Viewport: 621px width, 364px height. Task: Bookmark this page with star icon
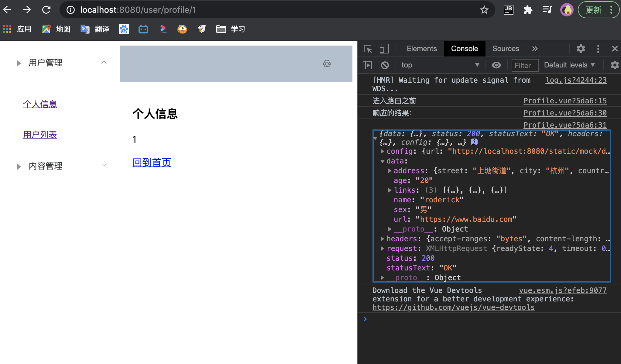tap(484, 10)
